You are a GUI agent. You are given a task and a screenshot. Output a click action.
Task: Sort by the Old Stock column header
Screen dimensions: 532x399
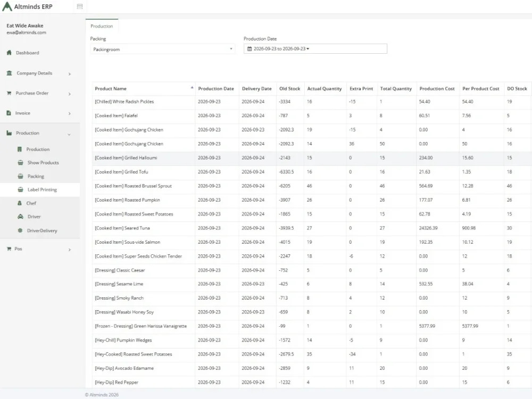pos(290,88)
